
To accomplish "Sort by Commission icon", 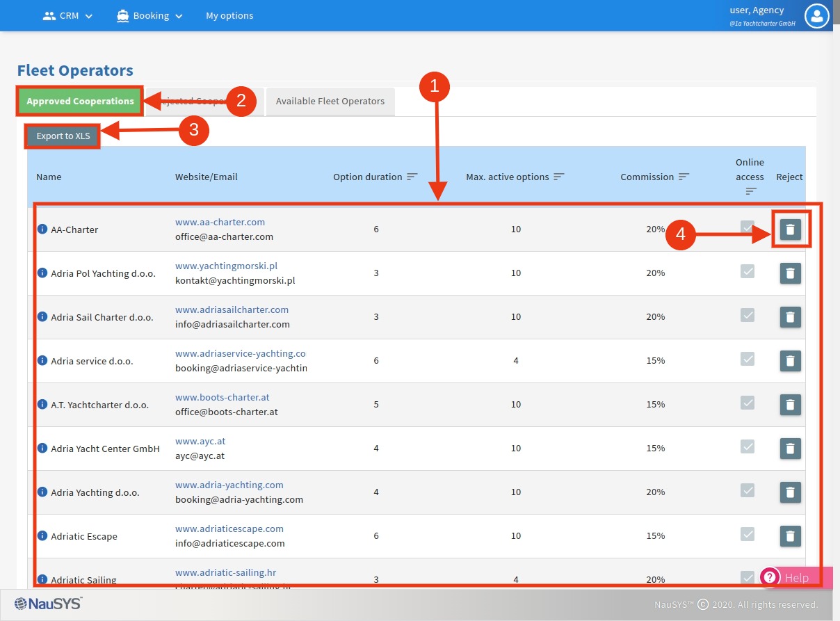I will click(684, 177).
